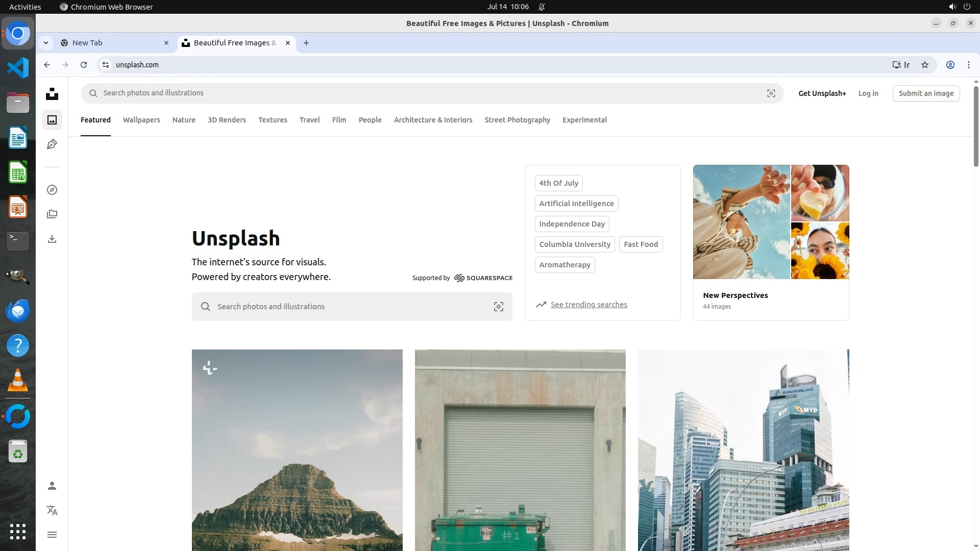Switch to the Wallpapers category tab
Screen dimensions: 980x551
point(141,120)
